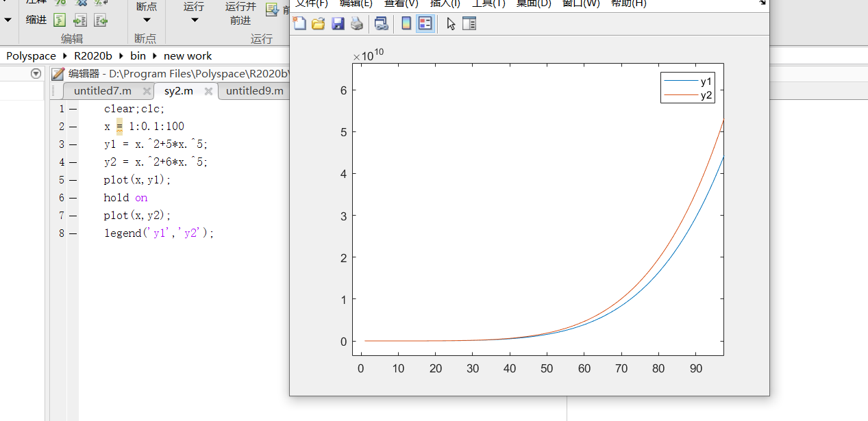This screenshot has height=421, width=868.
Task: Select the sy2.m editor tab
Action: coord(178,91)
